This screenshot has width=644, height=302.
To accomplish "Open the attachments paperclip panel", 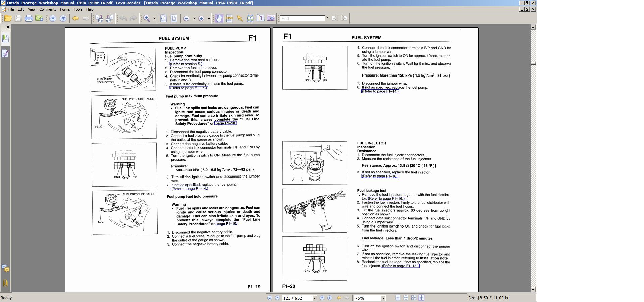I will pyautogui.click(x=5, y=283).
